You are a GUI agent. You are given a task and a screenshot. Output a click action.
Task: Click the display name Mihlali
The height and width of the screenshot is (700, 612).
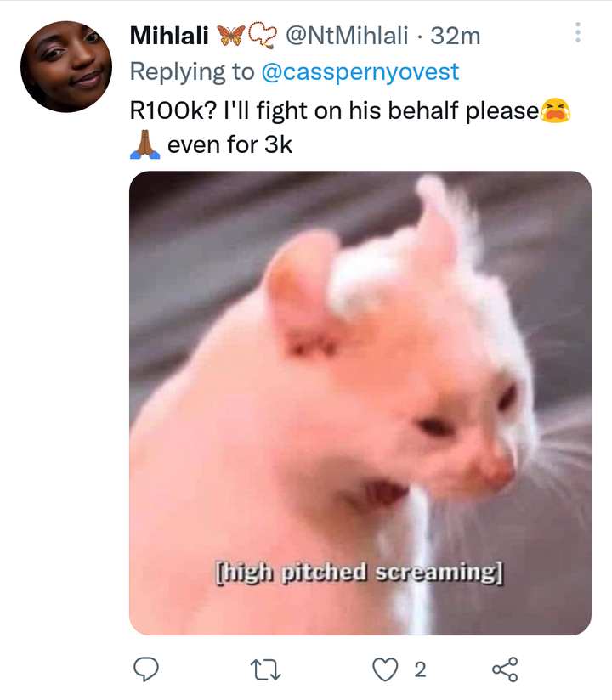pyautogui.click(x=169, y=36)
